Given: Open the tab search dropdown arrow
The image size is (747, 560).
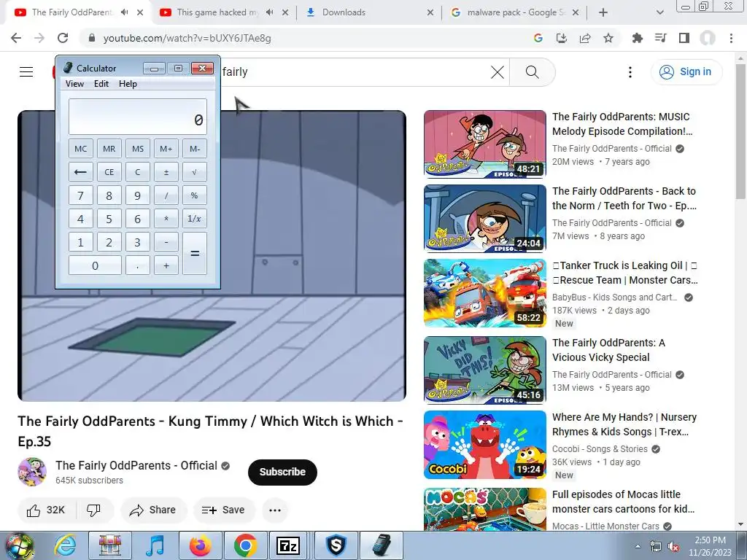Looking at the screenshot, I should click(x=659, y=12).
